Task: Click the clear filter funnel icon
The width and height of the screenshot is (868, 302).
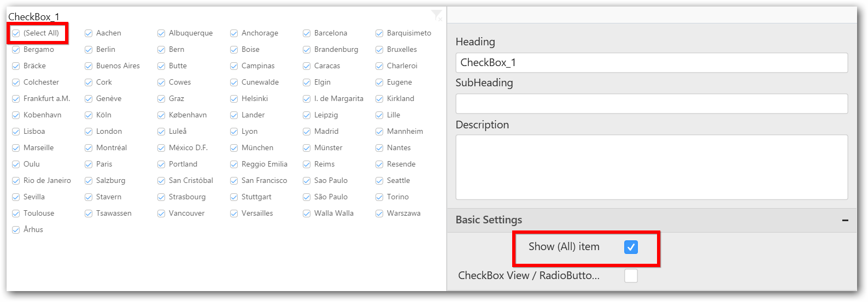Action: point(437,15)
